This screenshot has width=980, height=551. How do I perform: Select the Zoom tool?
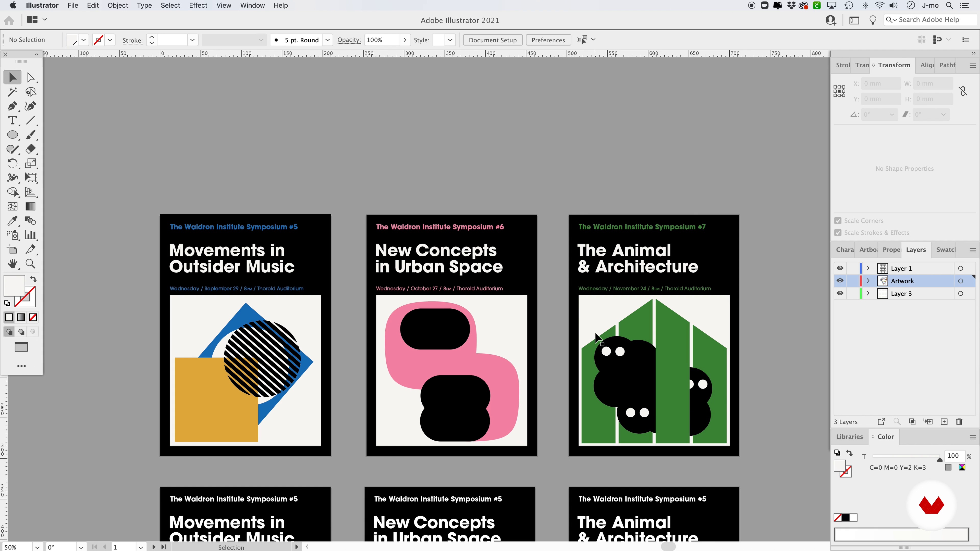(x=30, y=264)
